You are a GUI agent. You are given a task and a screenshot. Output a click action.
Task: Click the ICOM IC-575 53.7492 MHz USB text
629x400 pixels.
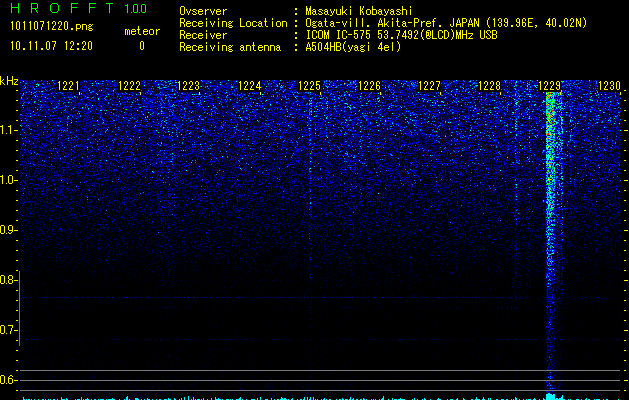[402, 35]
